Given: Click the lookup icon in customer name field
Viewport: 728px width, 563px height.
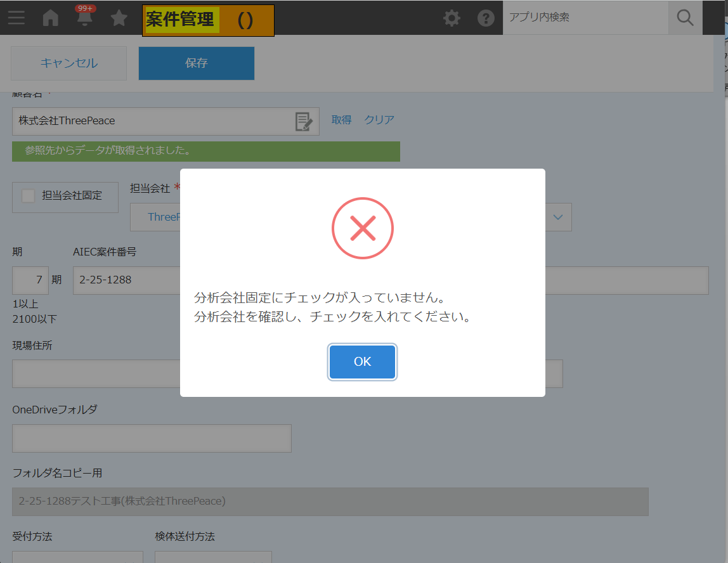Looking at the screenshot, I should (x=304, y=121).
